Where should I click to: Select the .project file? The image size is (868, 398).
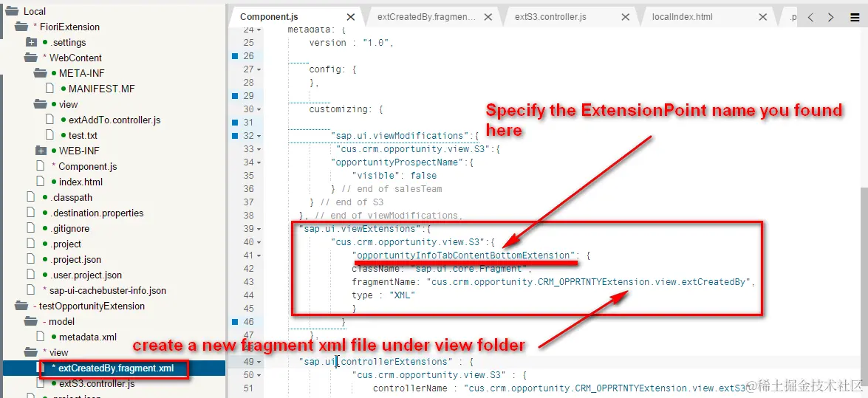coord(65,244)
